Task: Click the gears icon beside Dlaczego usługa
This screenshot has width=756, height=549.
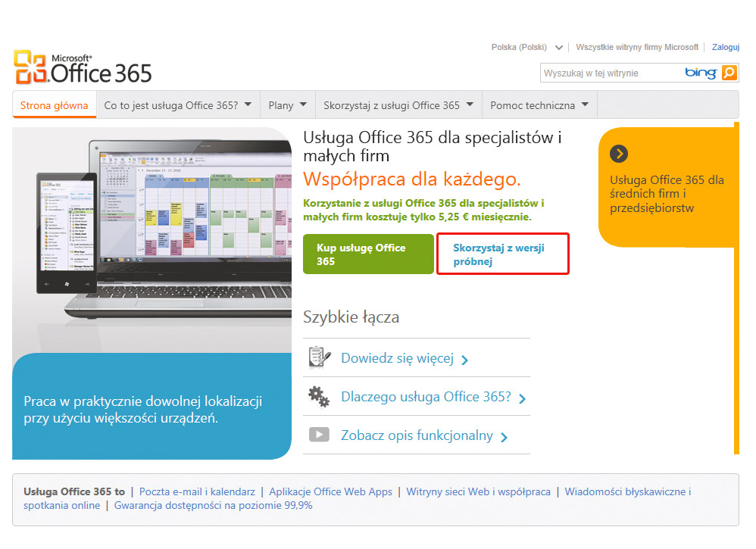Action: coord(319,396)
